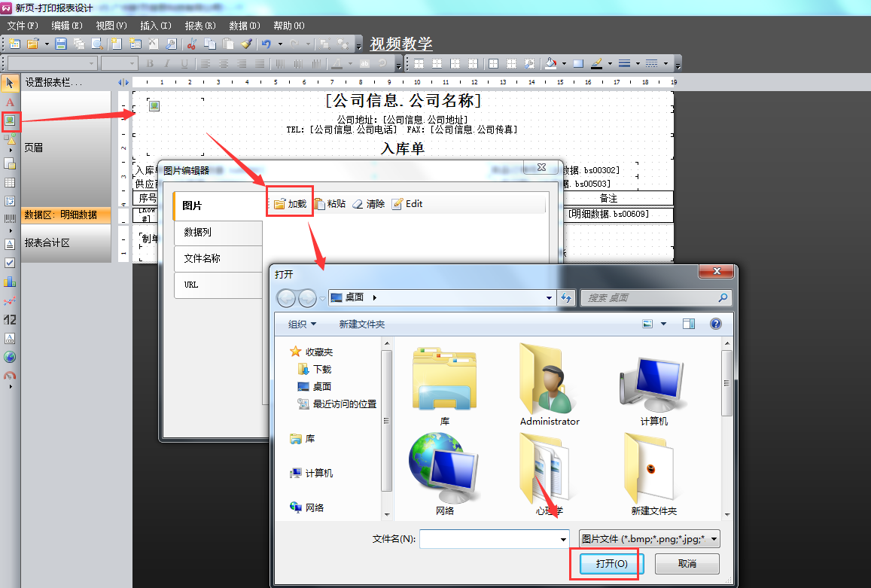Image resolution: width=871 pixels, height=588 pixels.
Task: Switch to the 数据列 tab in picture editor
Action: (218, 232)
